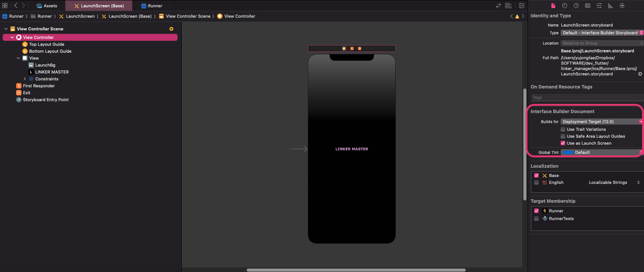Show the Connections inspector
This screenshot has width=644, height=272.
[x=622, y=5]
